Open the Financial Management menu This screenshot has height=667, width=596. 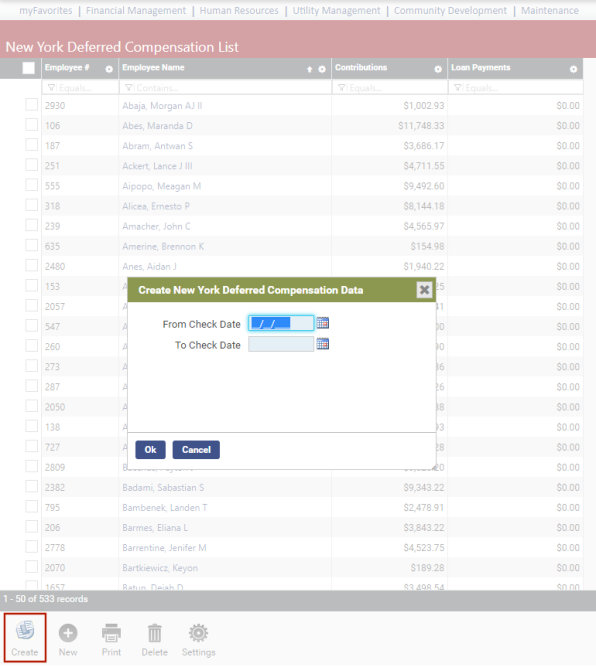136,11
